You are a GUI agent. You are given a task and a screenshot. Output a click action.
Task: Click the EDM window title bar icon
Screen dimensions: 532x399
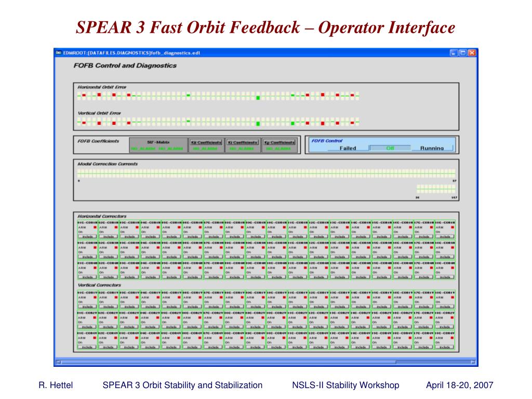pos(58,52)
